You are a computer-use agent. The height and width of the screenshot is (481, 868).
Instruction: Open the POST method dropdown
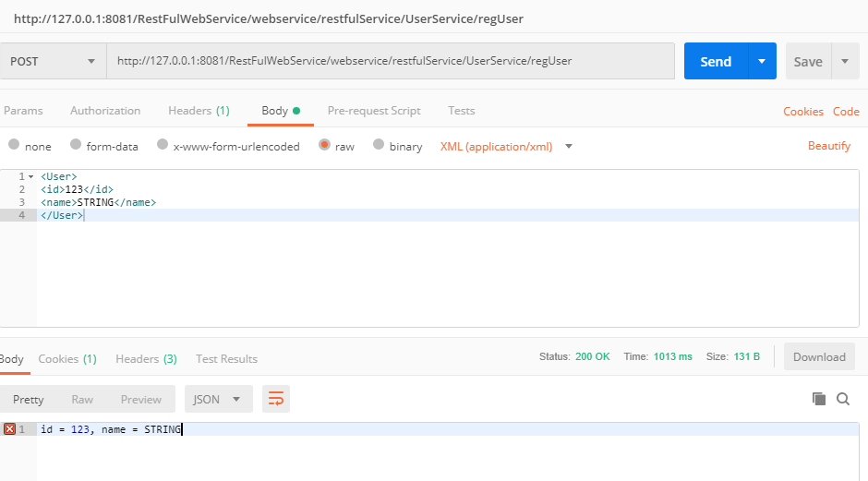53,62
